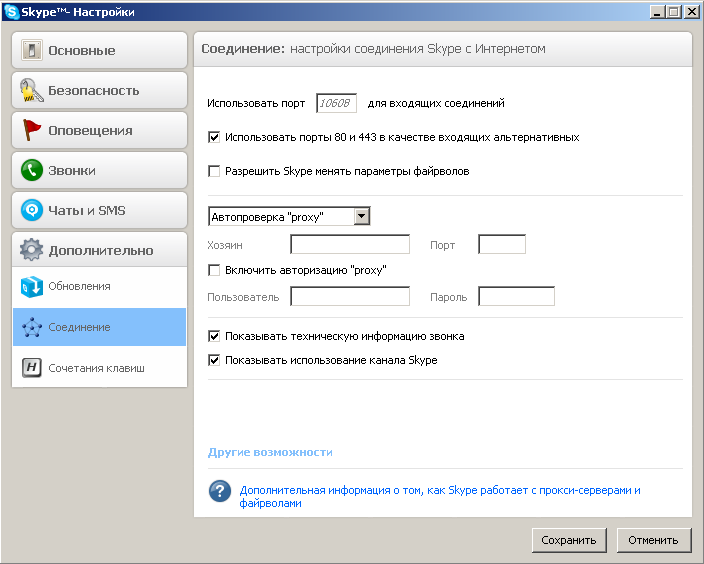Click the Сохранить button
Image resolution: width=704 pixels, height=564 pixels.
click(x=569, y=540)
